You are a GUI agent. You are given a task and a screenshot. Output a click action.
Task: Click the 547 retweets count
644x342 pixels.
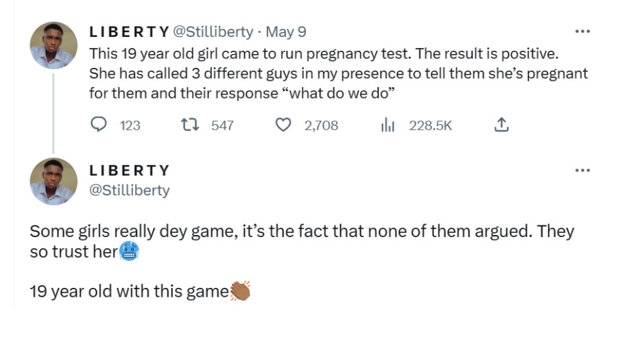point(222,125)
